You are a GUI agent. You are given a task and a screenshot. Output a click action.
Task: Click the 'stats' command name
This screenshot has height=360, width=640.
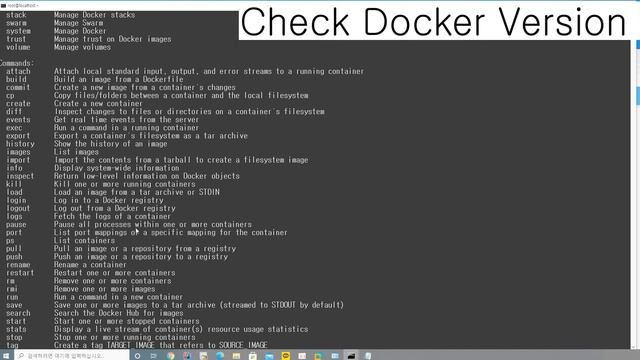point(16,329)
